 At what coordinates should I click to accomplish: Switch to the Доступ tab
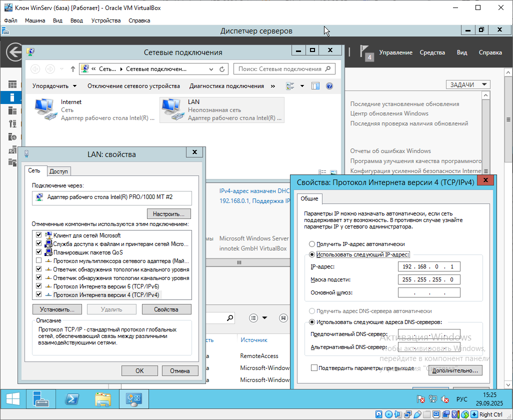(58, 171)
